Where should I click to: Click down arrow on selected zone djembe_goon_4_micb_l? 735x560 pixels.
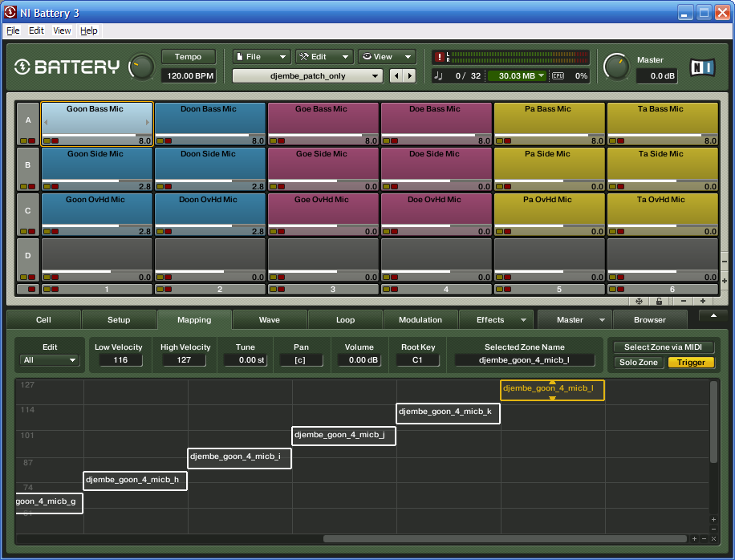point(552,398)
